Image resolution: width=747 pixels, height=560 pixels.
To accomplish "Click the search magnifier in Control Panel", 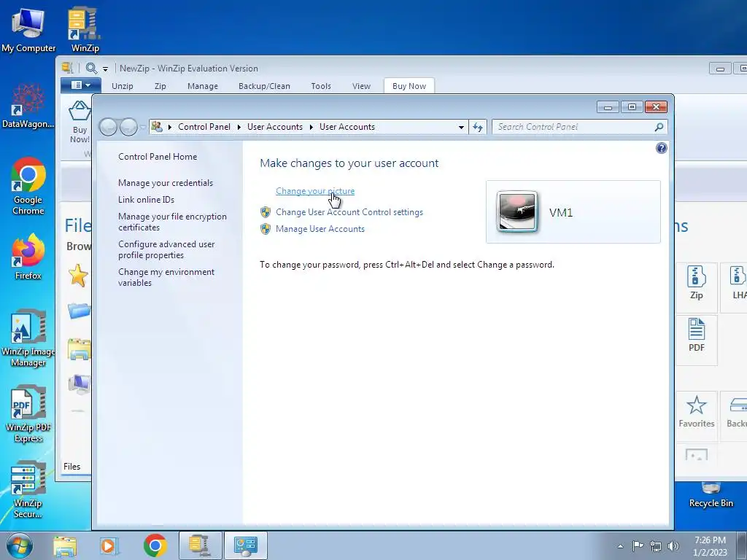I will [x=659, y=127].
